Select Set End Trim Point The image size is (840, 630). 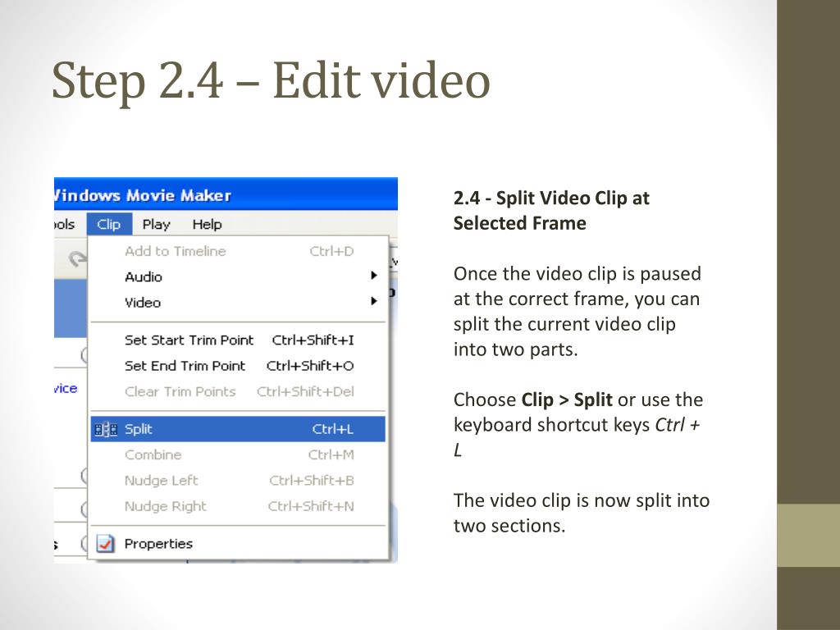pyautogui.click(x=238, y=366)
